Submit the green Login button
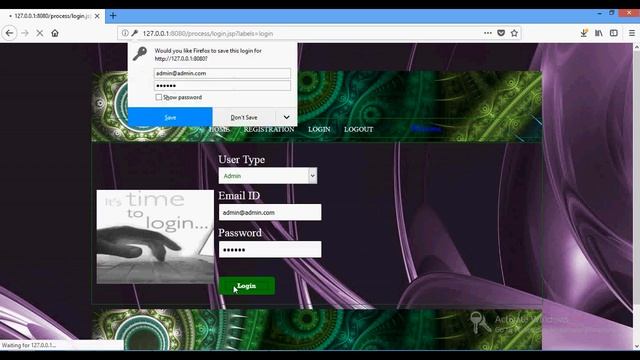The width and height of the screenshot is (640, 360). pyautogui.click(x=247, y=286)
